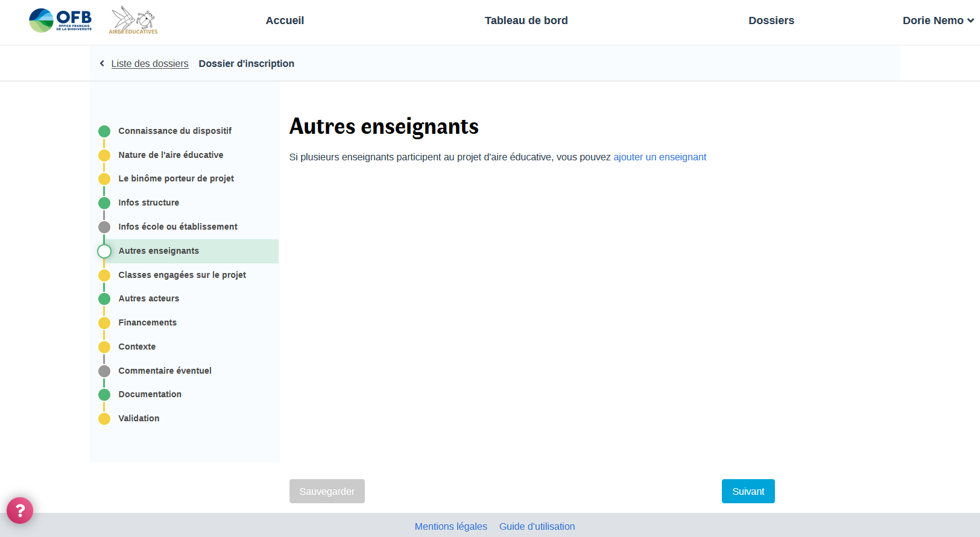Click the ajouter un enseignant link
This screenshot has height=537, width=980.
(659, 157)
